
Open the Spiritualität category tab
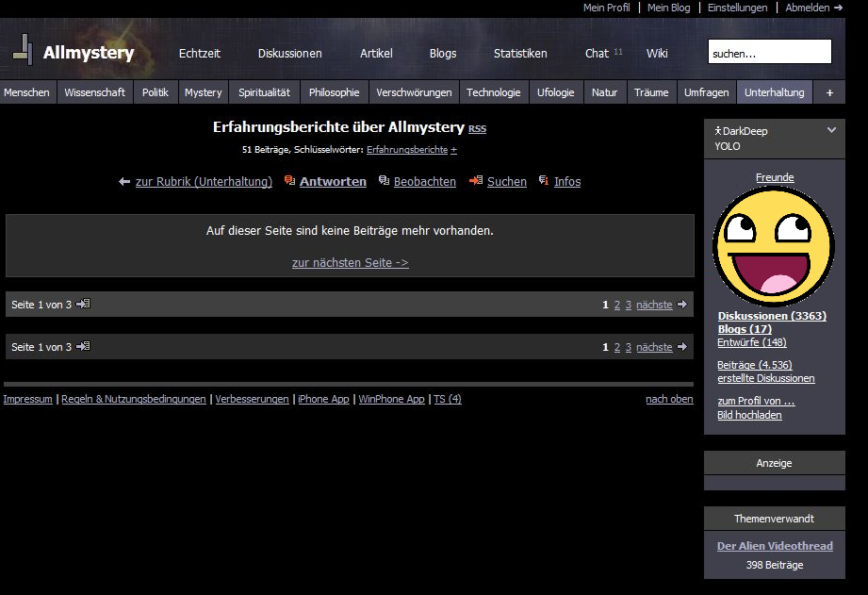(264, 92)
